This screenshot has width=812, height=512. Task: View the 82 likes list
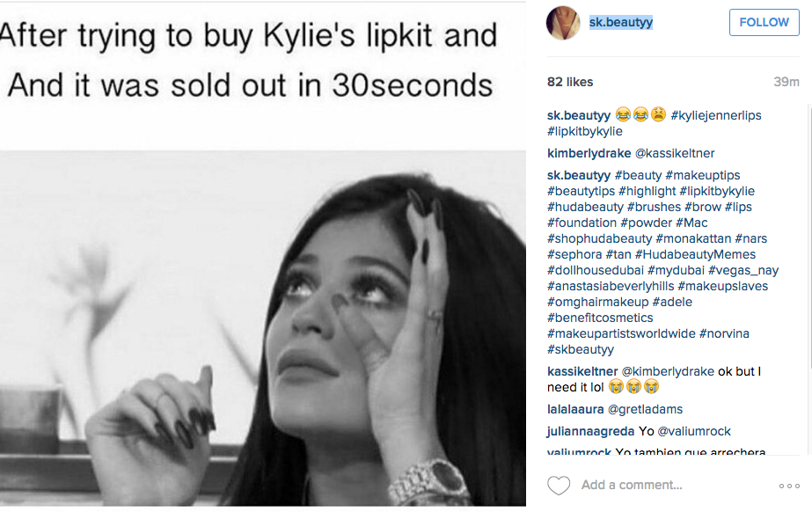pyautogui.click(x=570, y=82)
